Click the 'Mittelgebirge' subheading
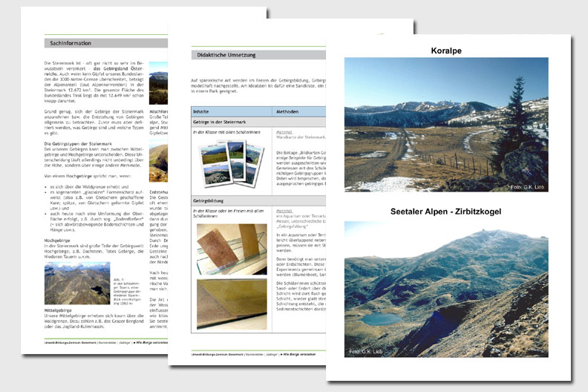Image resolution: width=588 pixels, height=392 pixels. pos(58,310)
